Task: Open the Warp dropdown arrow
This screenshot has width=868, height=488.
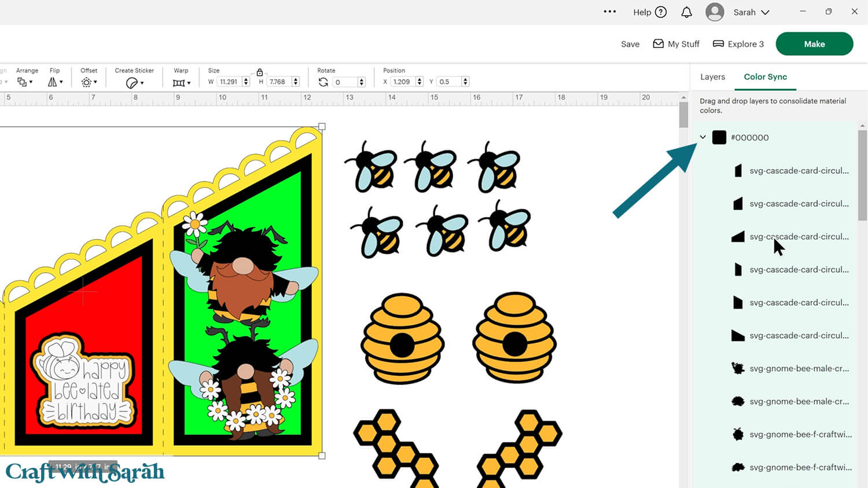Action: pos(189,83)
